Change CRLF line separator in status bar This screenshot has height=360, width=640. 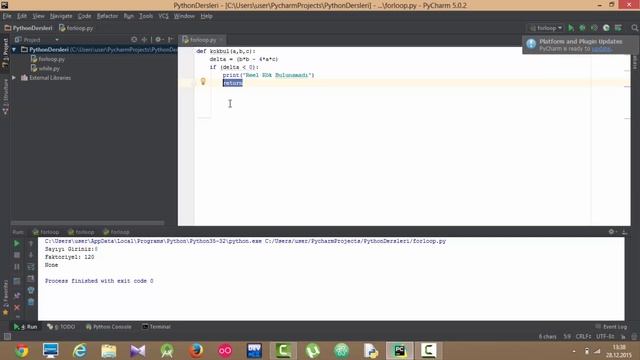click(583, 336)
